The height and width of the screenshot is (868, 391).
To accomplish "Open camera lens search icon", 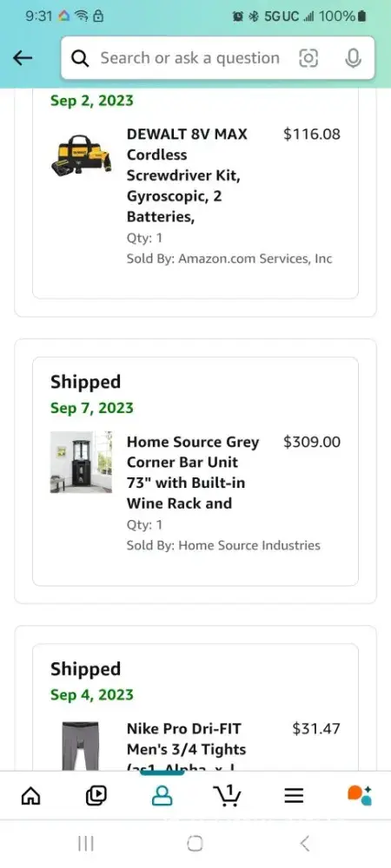I will pos(308,58).
